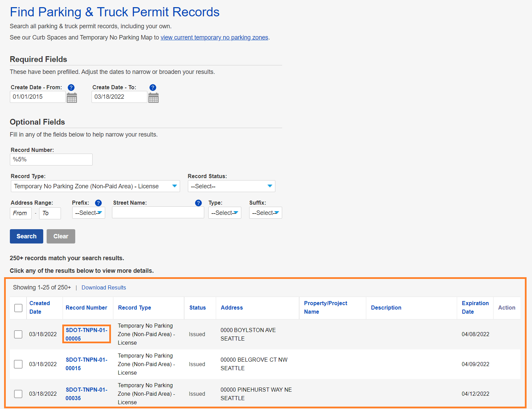The image size is (532, 409).
Task: Click the Street Name input field
Action: tap(158, 212)
